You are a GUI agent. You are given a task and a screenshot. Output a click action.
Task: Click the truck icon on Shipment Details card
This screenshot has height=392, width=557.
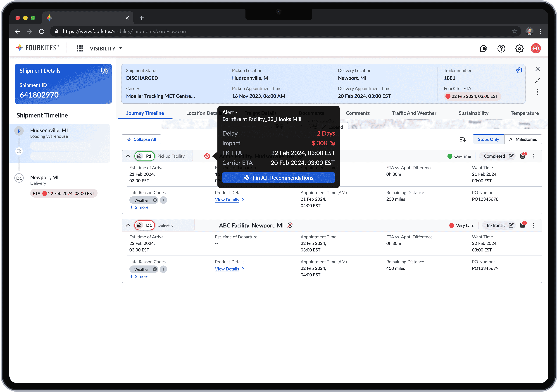point(105,71)
